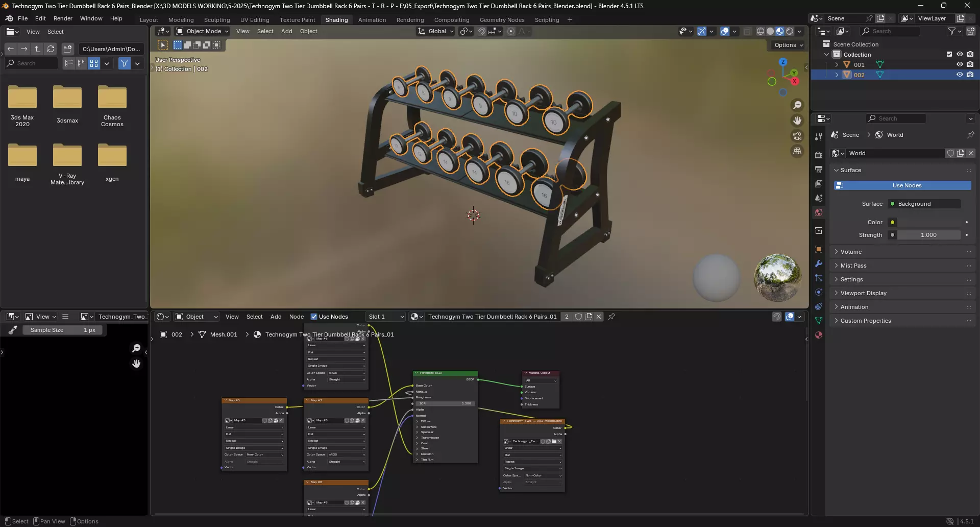
Task: Switch to the UV Editing workspace tab
Action: pos(255,20)
